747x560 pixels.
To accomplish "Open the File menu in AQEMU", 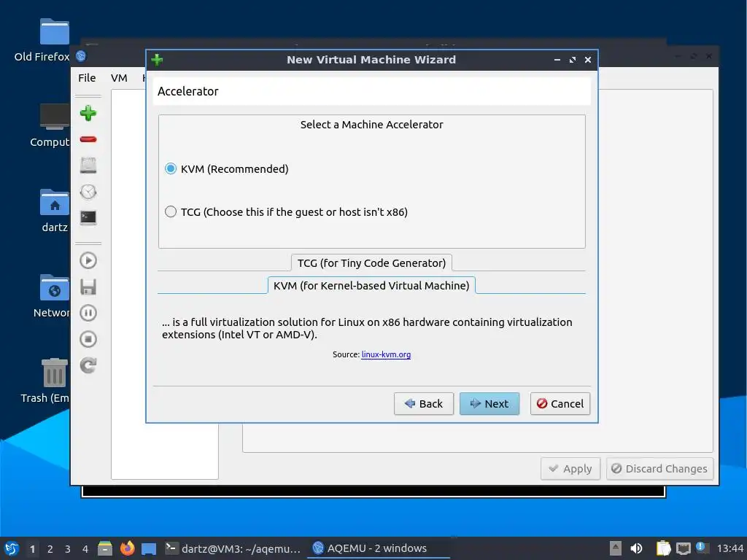I will [87, 77].
